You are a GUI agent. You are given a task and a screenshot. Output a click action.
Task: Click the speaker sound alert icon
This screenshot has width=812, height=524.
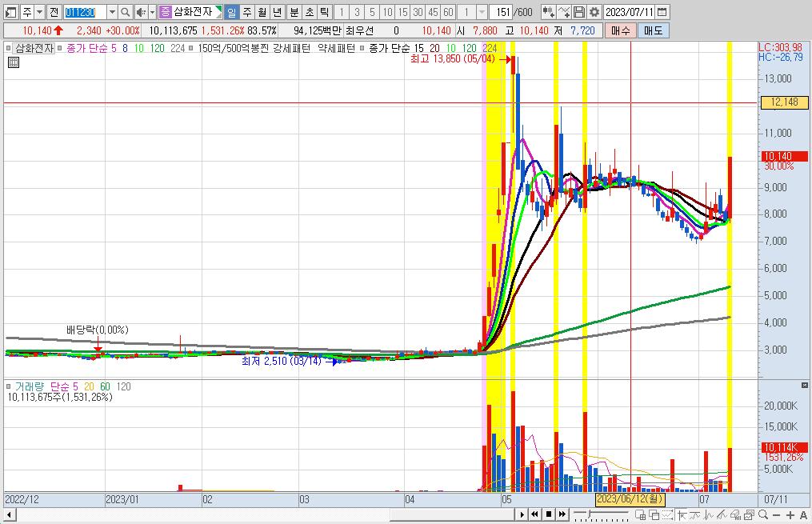pyautogui.click(x=140, y=12)
